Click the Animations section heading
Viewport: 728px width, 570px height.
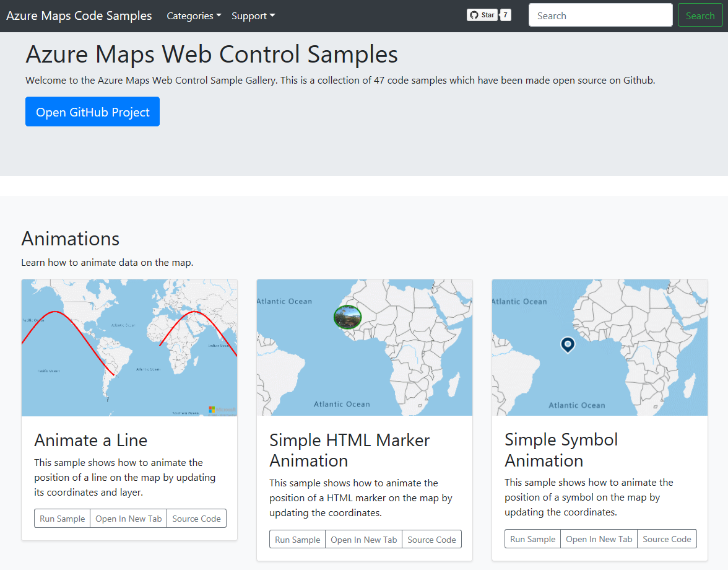71,239
